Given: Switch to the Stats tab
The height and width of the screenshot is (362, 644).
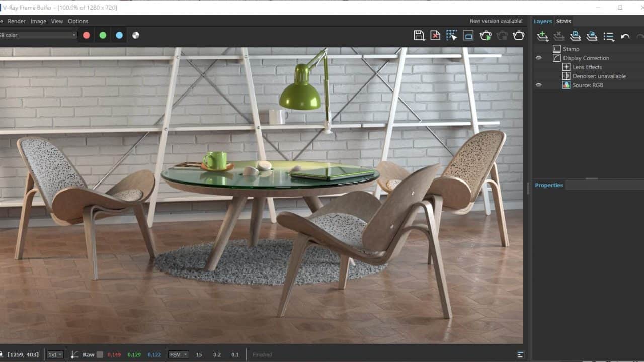Looking at the screenshot, I should pos(563,21).
